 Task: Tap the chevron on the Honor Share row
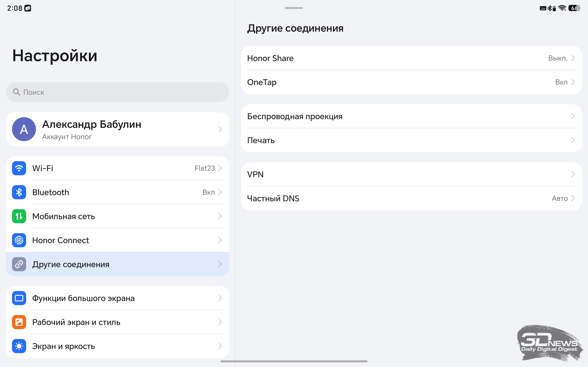coord(573,58)
